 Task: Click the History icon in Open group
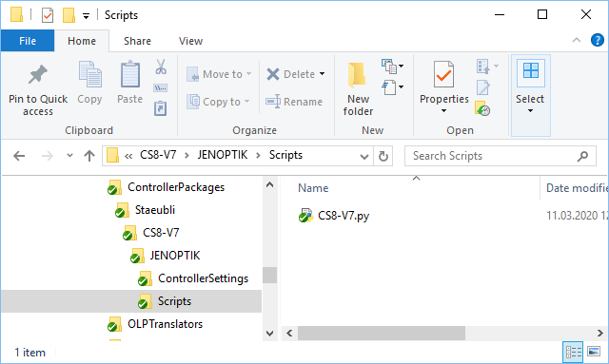pos(482,108)
